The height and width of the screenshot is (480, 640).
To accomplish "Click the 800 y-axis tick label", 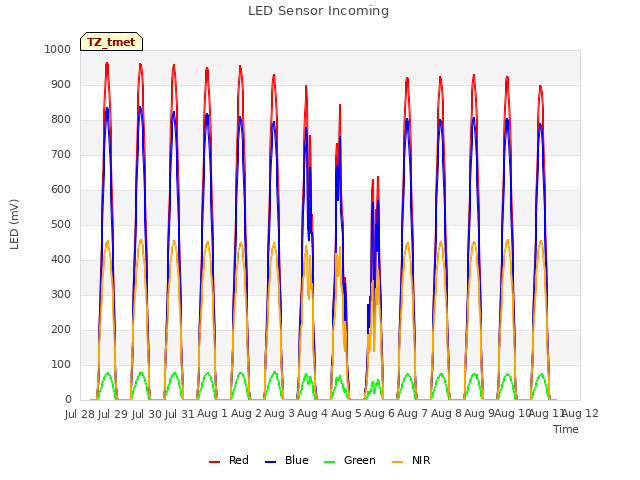I will click(61, 120).
